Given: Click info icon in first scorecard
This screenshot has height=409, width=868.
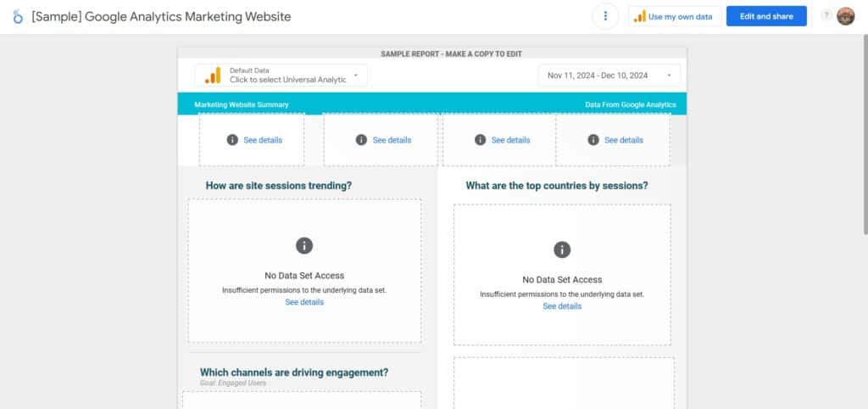Looking at the screenshot, I should [232, 140].
